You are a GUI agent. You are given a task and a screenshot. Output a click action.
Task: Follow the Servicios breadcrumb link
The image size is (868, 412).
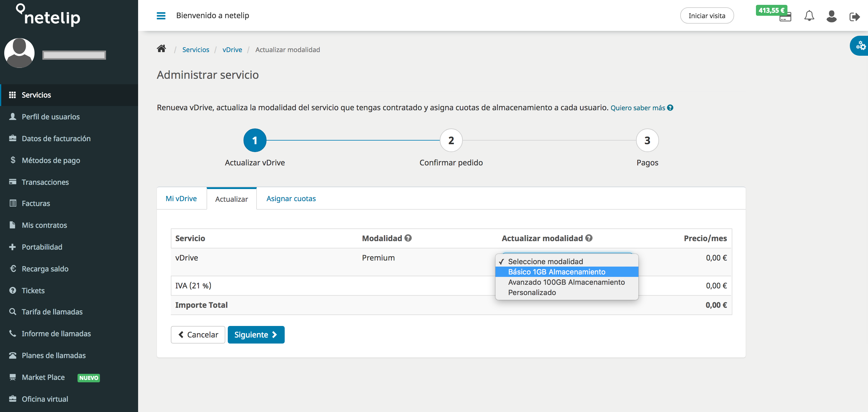pos(195,50)
